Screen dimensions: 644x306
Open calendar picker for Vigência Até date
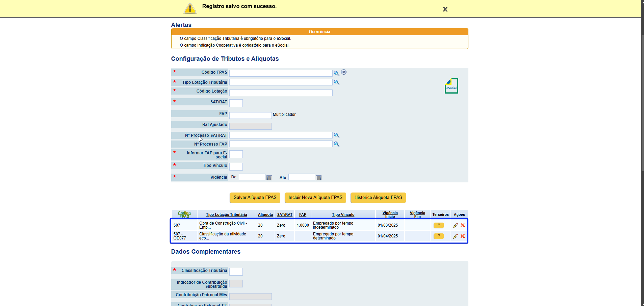pos(319,178)
